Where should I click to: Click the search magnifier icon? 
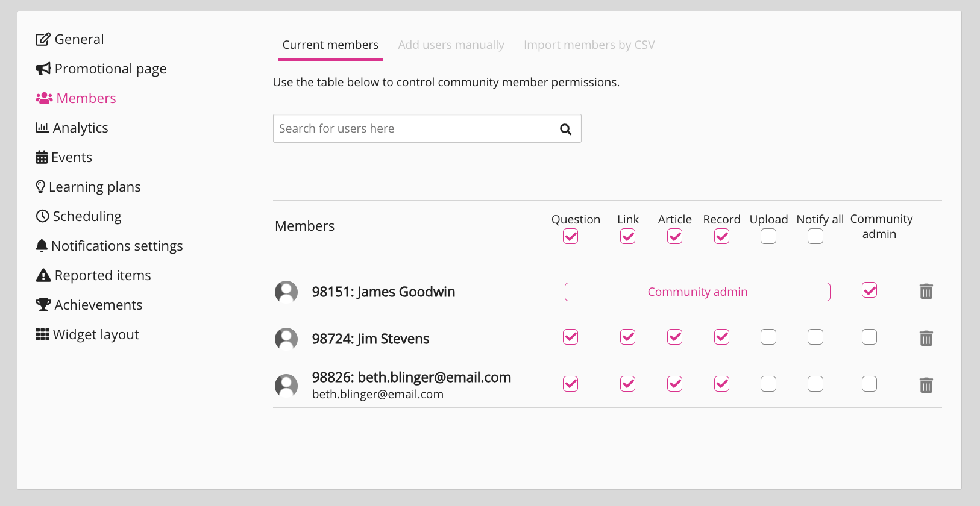pos(565,129)
